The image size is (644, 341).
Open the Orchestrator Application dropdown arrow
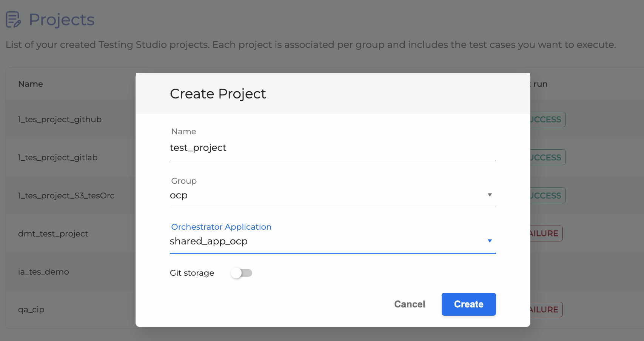[489, 241]
